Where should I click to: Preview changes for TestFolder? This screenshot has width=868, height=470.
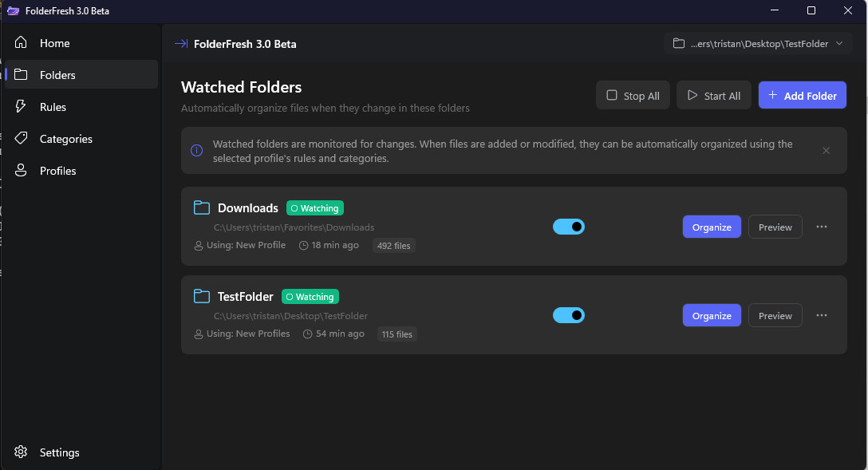click(x=775, y=315)
